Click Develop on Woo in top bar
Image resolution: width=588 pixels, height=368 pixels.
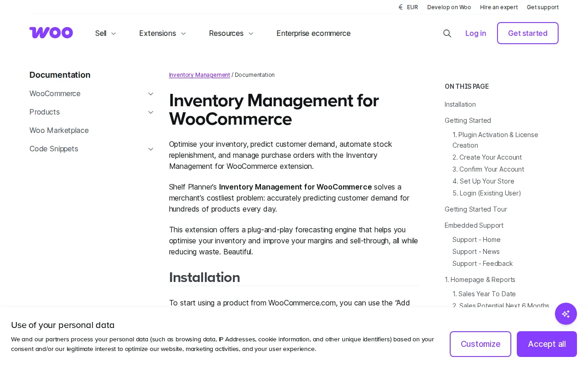pos(449,7)
